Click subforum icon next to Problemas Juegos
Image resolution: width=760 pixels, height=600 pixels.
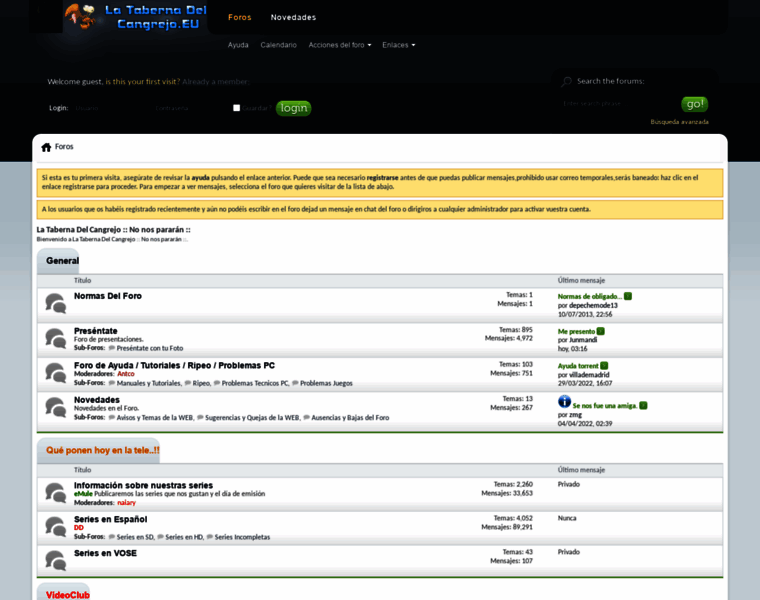295,383
